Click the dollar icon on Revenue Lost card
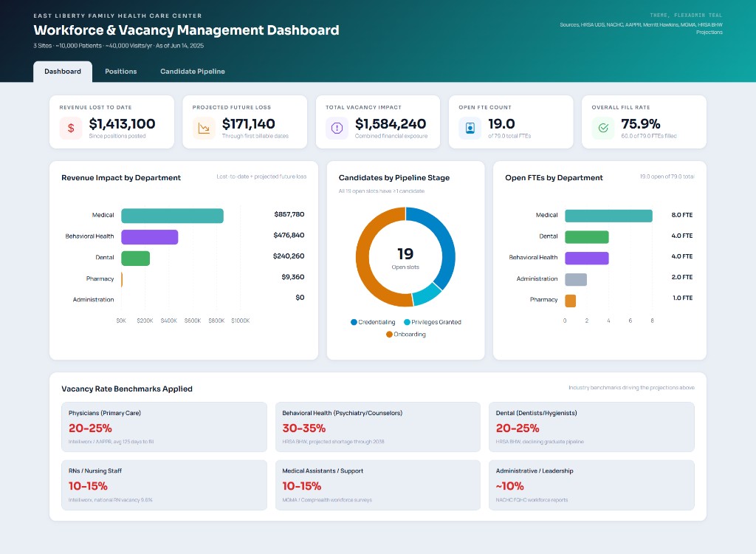Screen dimensions: 756x554 (71, 128)
